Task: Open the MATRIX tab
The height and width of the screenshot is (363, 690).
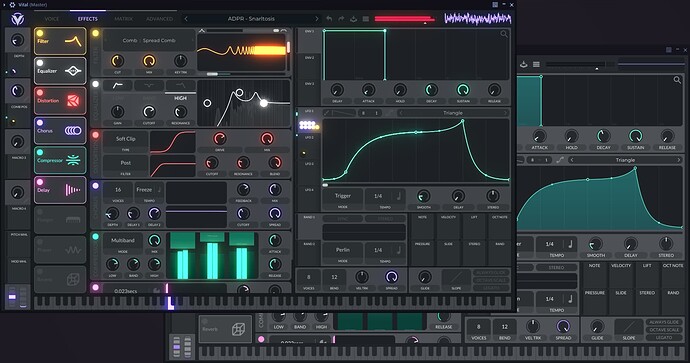Action: click(x=123, y=19)
